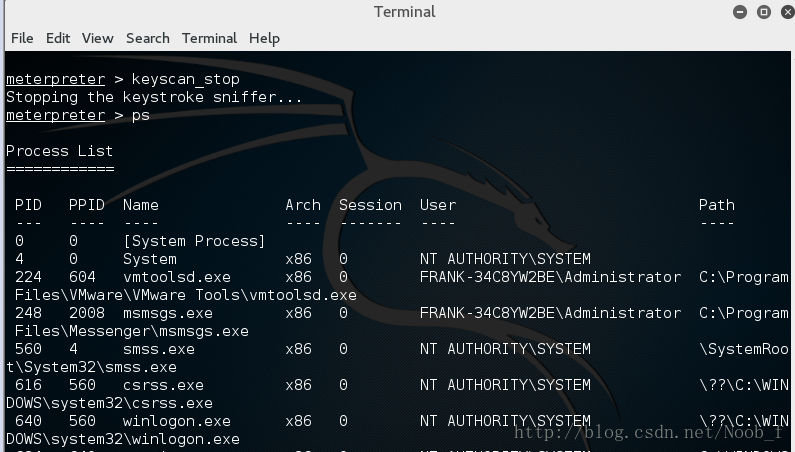Click the 'csrss.exe' process name

point(163,385)
